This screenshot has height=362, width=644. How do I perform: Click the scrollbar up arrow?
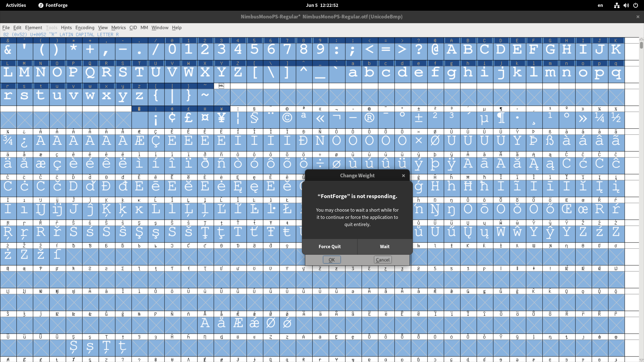(x=641, y=39)
